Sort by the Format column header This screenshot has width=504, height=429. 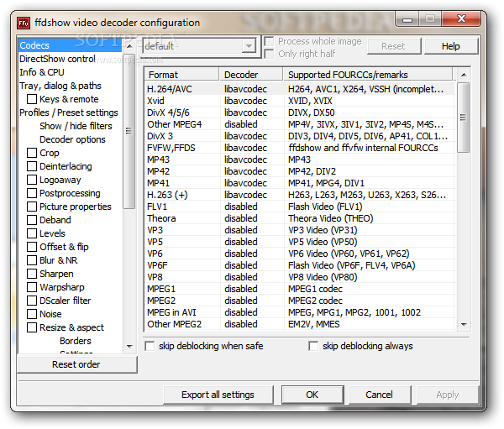(181, 75)
